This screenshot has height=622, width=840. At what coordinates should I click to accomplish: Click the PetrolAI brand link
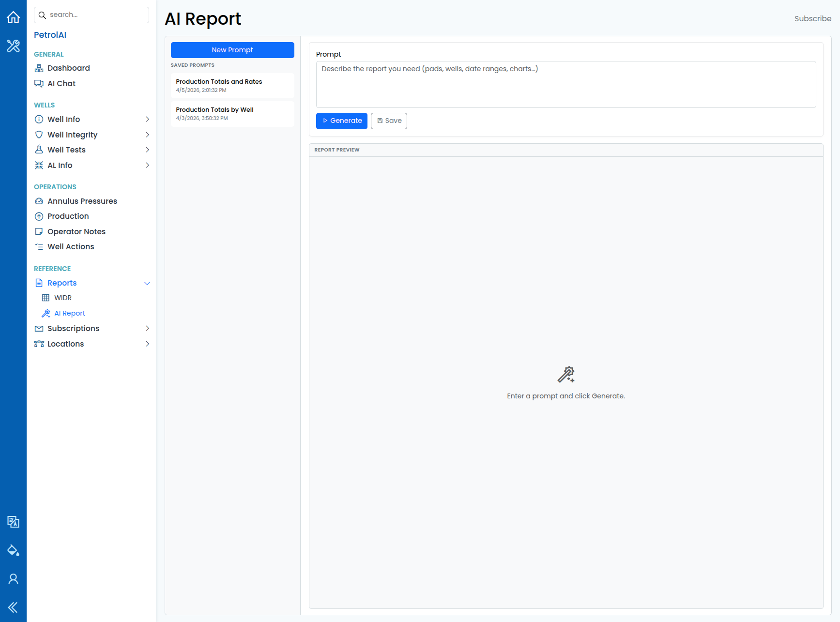point(50,35)
